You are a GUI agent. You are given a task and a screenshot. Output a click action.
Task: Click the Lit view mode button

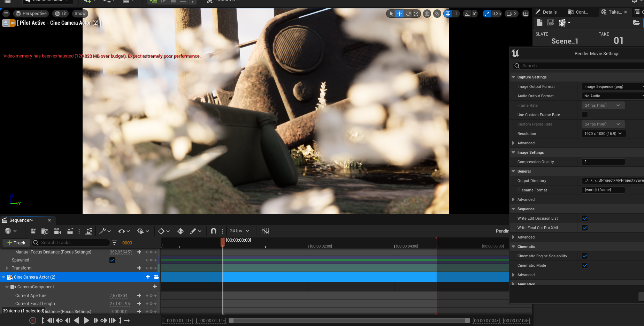pyautogui.click(x=61, y=14)
